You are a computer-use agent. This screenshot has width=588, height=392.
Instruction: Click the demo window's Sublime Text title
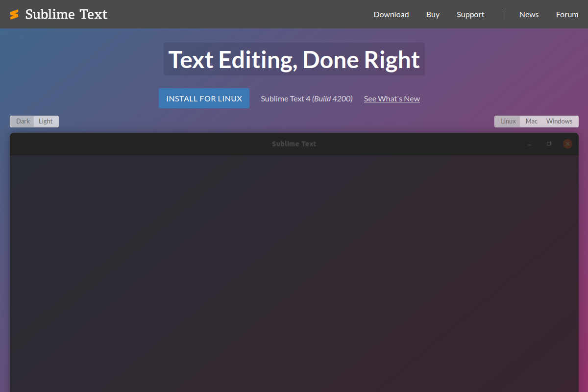(x=294, y=144)
